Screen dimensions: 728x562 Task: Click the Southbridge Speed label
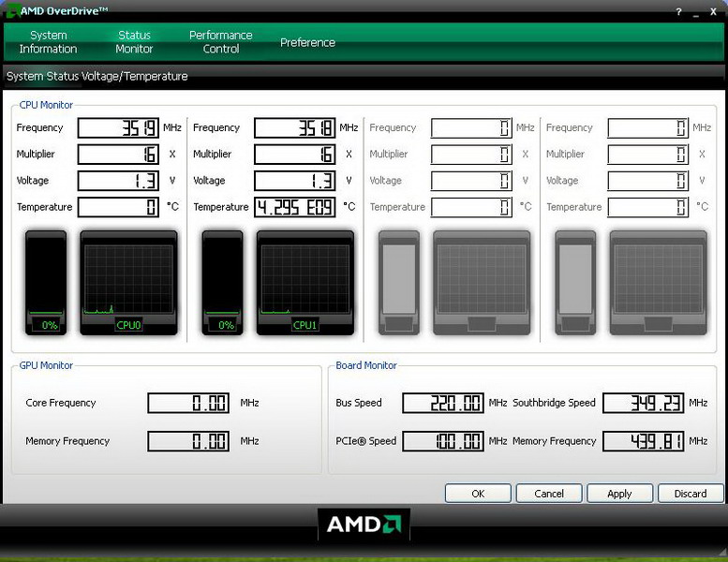[554, 403]
